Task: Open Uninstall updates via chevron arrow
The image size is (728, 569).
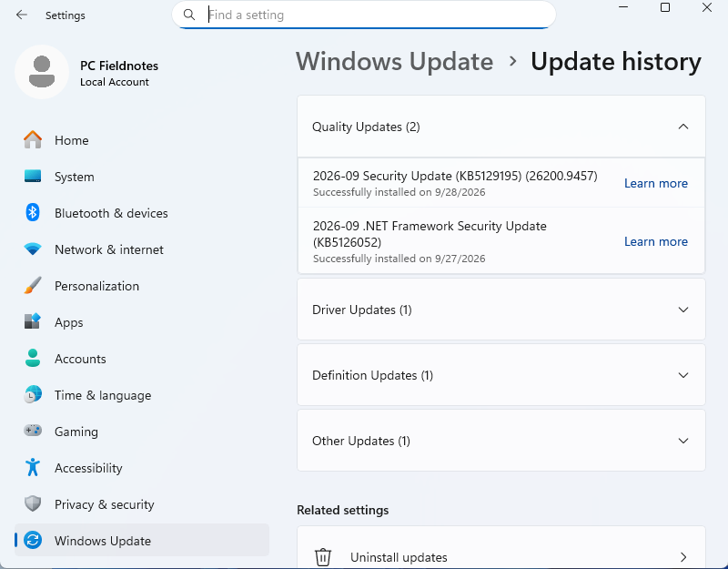Action: point(683,557)
